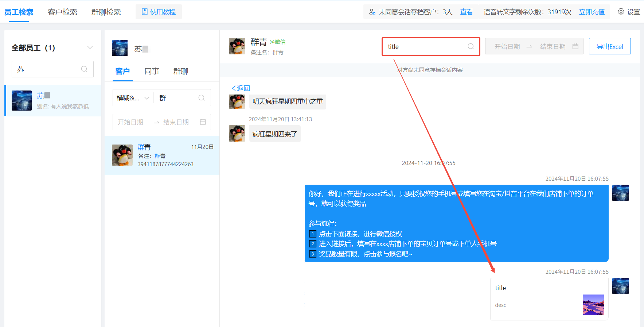Open 使用教程 tutorial guide
Screen dimensions: 644x327
coord(159,12)
